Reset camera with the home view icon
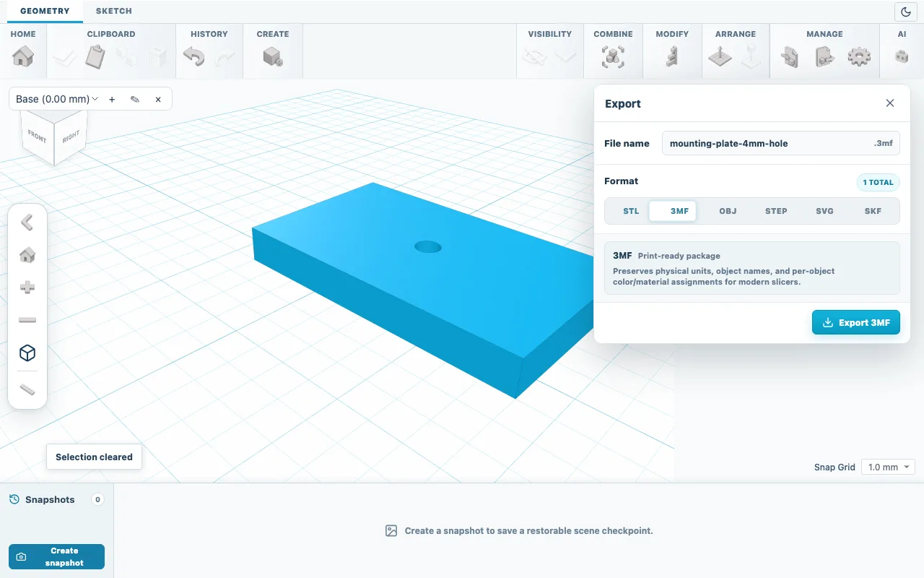Screen dimensions: 924x578 [27, 255]
